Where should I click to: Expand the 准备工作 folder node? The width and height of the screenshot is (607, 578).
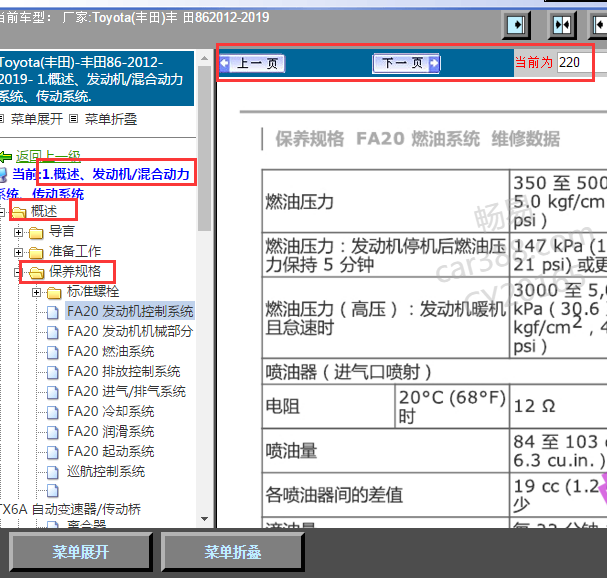click(x=18, y=252)
